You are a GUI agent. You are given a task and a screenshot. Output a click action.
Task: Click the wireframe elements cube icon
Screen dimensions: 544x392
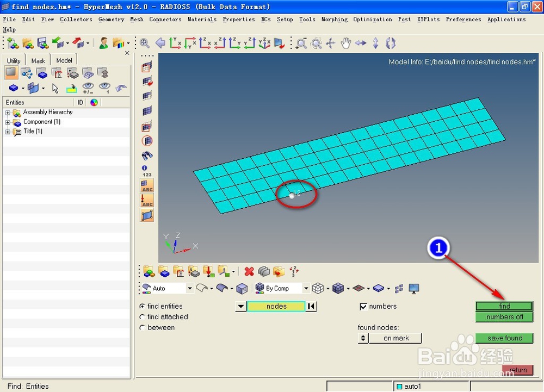(318, 288)
